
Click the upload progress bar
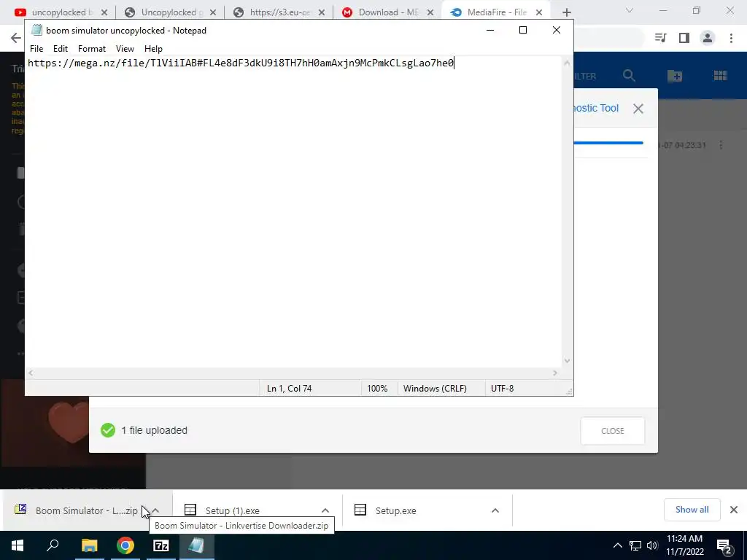[608, 142]
